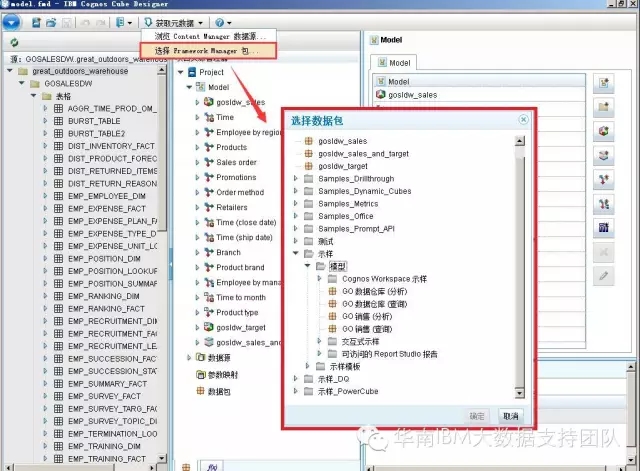640x471 pixels.
Task: Expand the 数据源 node
Action: click(189, 358)
